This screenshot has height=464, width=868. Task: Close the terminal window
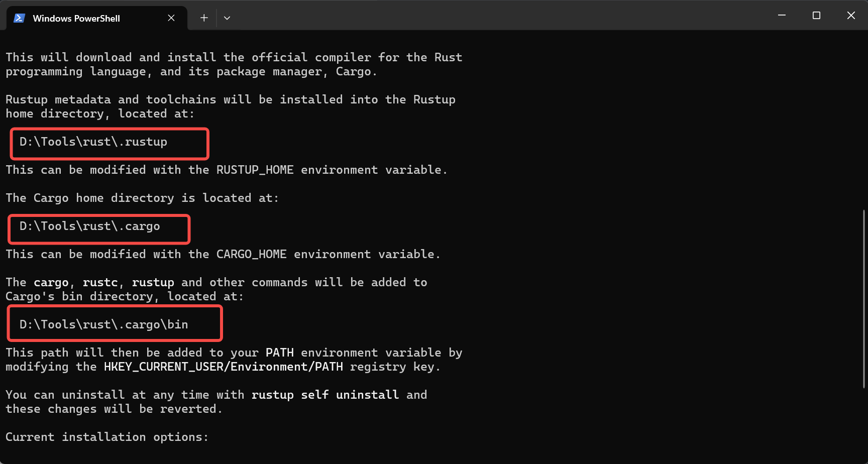click(851, 16)
